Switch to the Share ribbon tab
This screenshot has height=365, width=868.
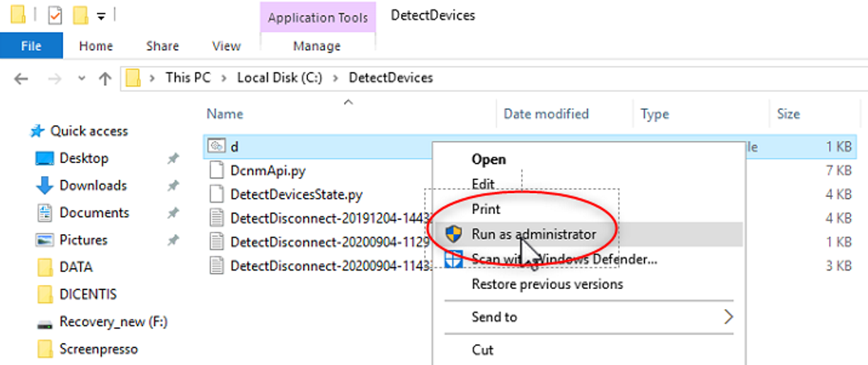pyautogui.click(x=162, y=46)
